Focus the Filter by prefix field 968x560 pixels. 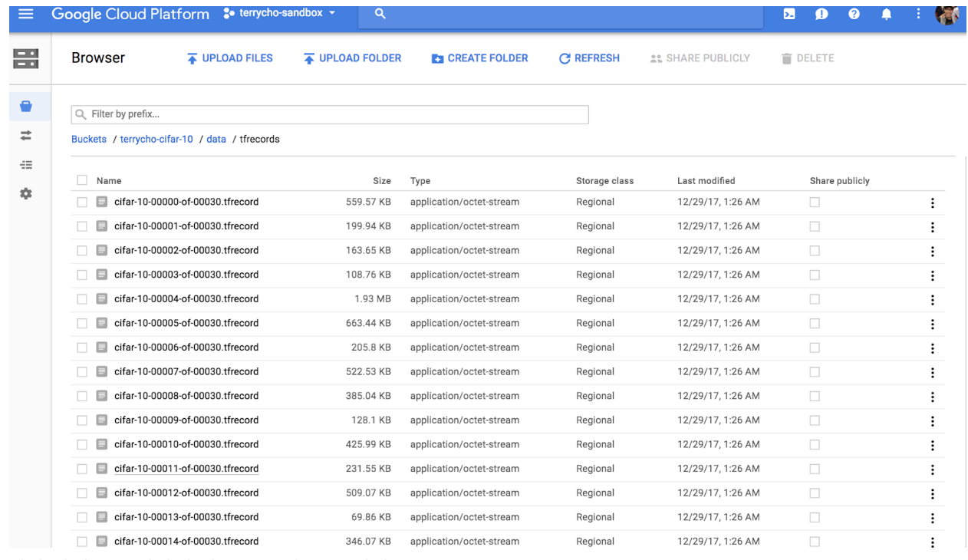(330, 114)
